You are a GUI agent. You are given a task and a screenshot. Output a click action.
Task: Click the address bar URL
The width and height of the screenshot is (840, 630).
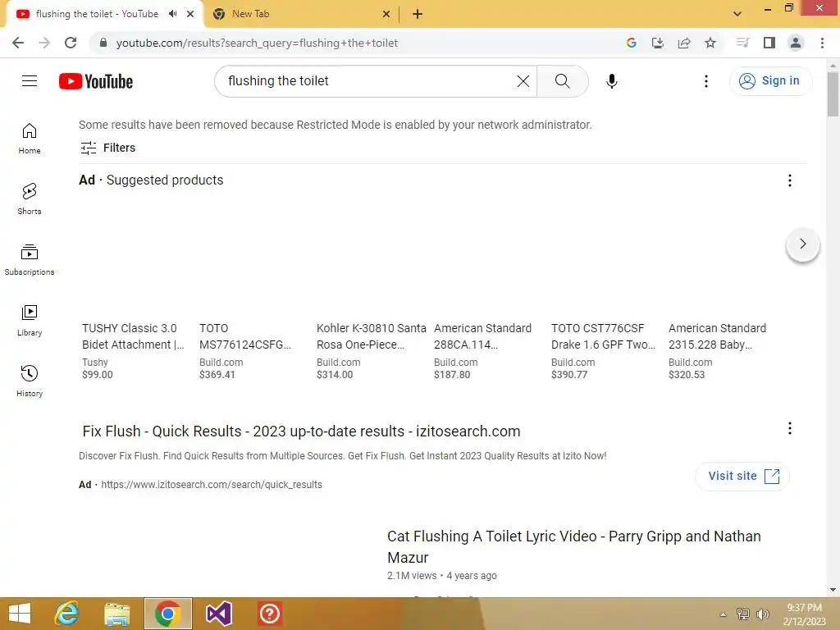(257, 43)
